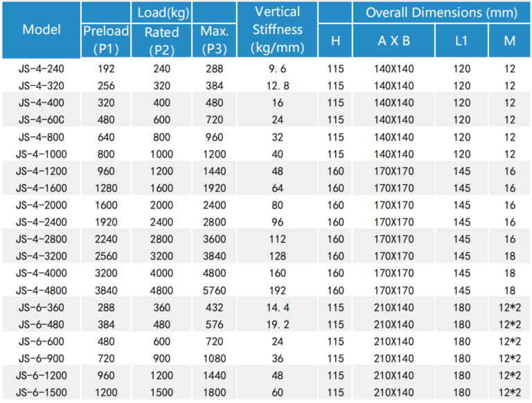The height and width of the screenshot is (403, 532).
Task: Click stiffness 128 in JS-4-3200 row
Action: [x=277, y=256]
